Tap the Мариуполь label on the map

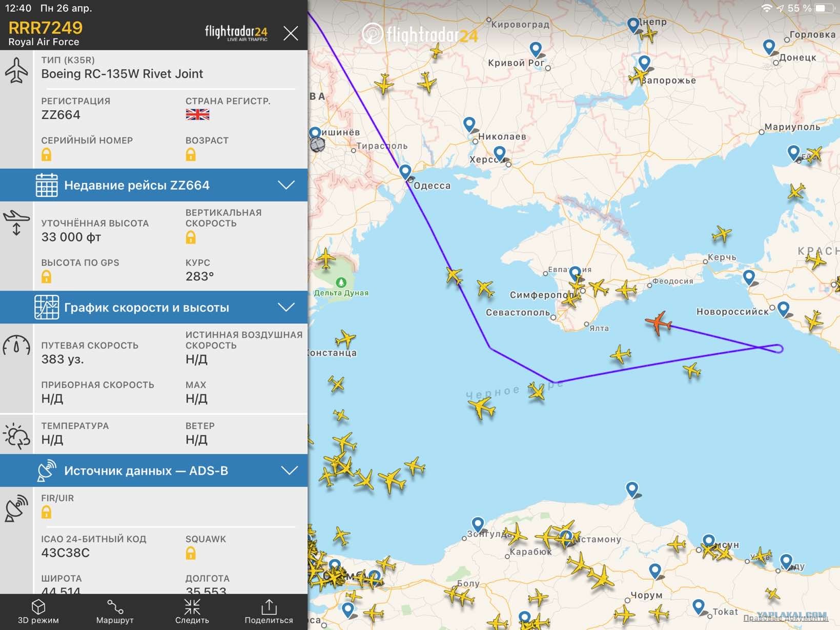pyautogui.click(x=792, y=127)
